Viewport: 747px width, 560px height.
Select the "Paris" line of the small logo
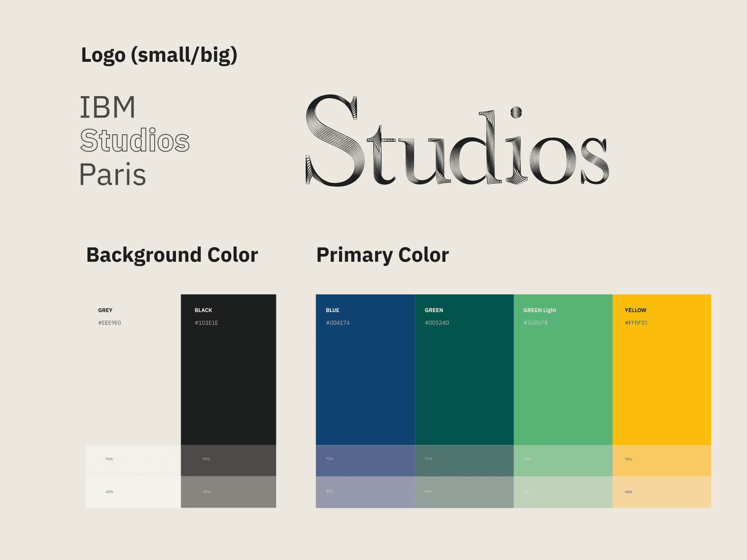coord(113,174)
